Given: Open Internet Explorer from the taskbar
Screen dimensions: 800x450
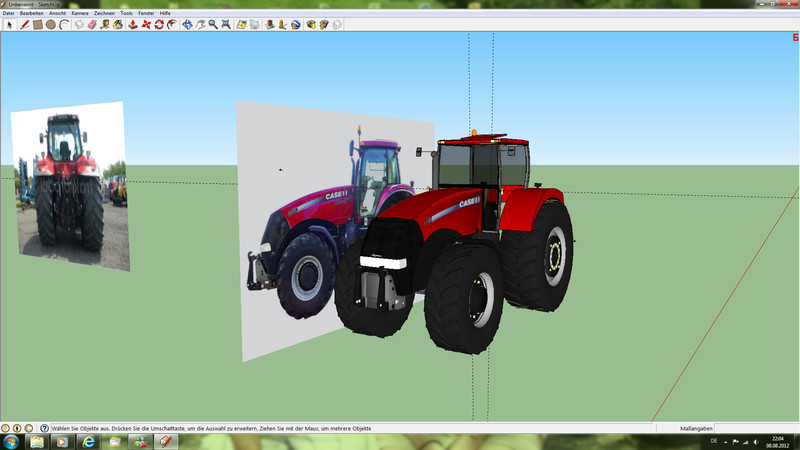Looking at the screenshot, I should [x=88, y=442].
